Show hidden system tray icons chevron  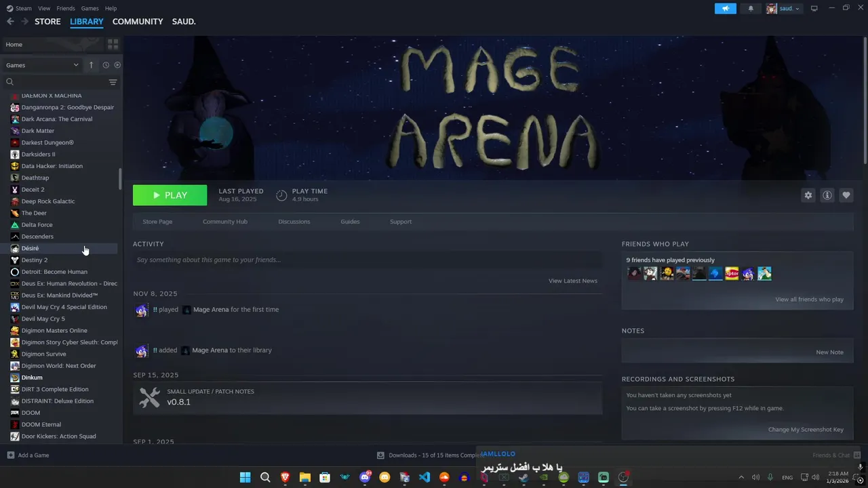741,477
